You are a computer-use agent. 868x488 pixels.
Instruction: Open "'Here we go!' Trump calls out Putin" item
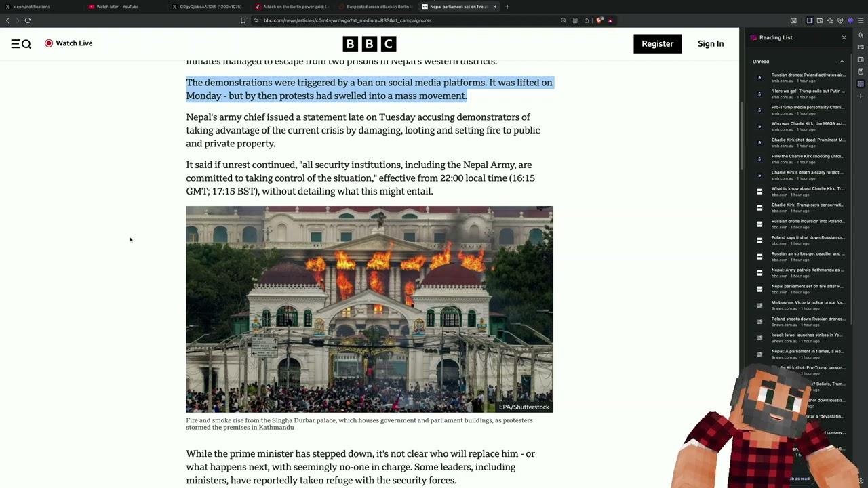click(x=800, y=94)
